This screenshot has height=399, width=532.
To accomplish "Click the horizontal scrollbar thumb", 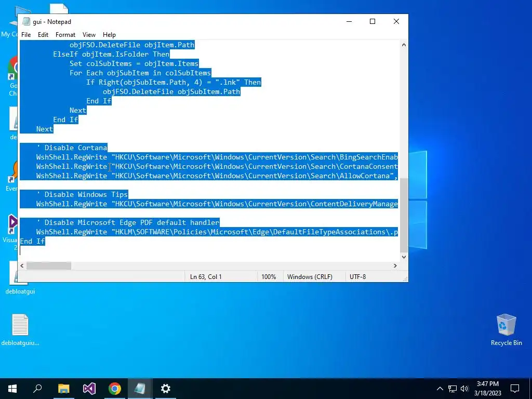I will (49, 265).
